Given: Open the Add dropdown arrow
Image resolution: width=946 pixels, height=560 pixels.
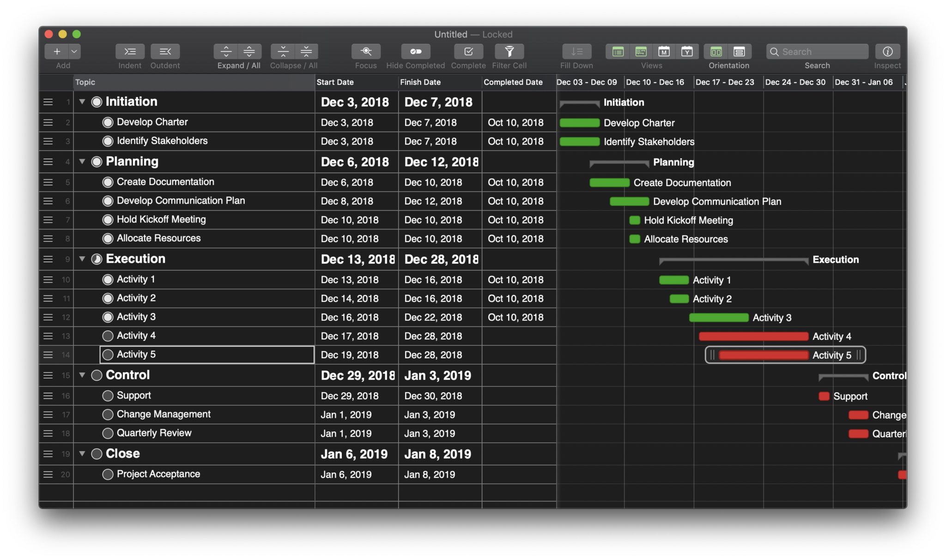Looking at the screenshot, I should coord(74,51).
